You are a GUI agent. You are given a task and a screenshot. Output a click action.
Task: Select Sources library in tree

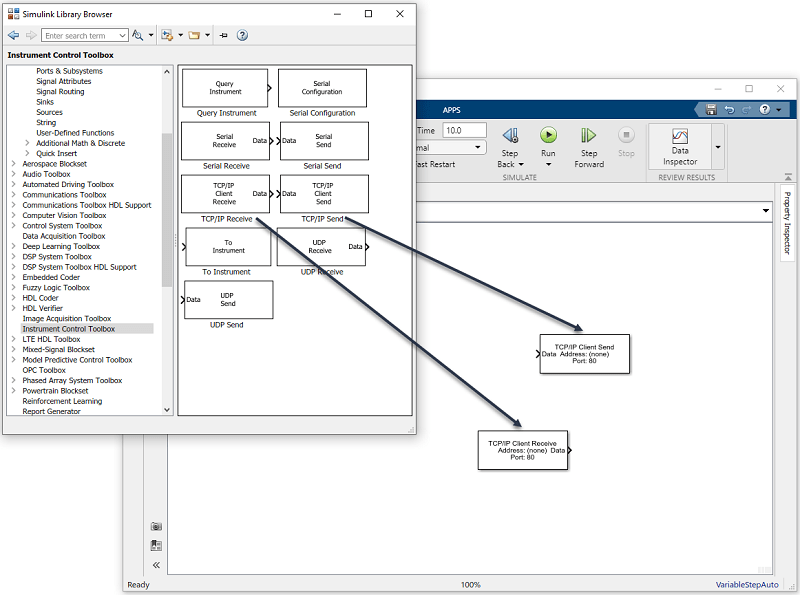[x=49, y=112]
